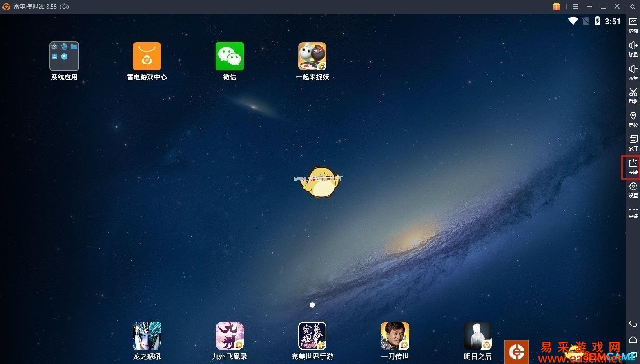
Task: Minimize the emulator window
Action: (589, 6)
